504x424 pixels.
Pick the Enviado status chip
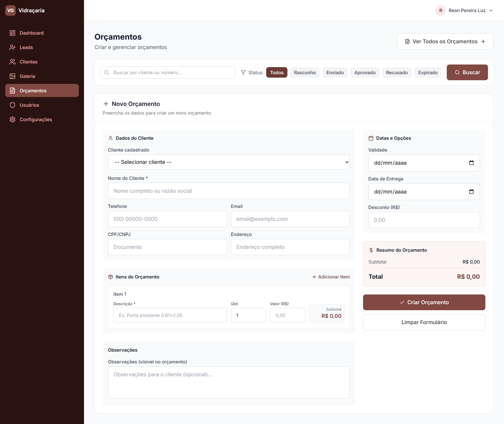coord(335,72)
